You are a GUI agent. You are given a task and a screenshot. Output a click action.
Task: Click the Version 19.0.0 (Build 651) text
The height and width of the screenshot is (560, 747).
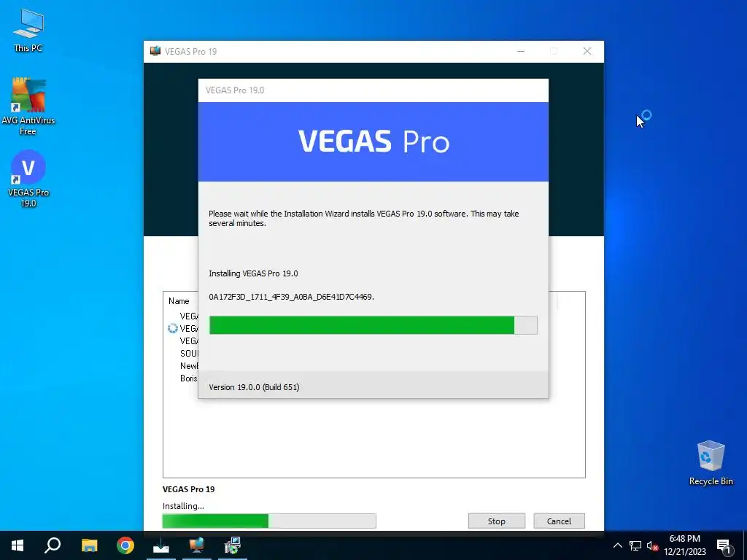click(x=254, y=387)
